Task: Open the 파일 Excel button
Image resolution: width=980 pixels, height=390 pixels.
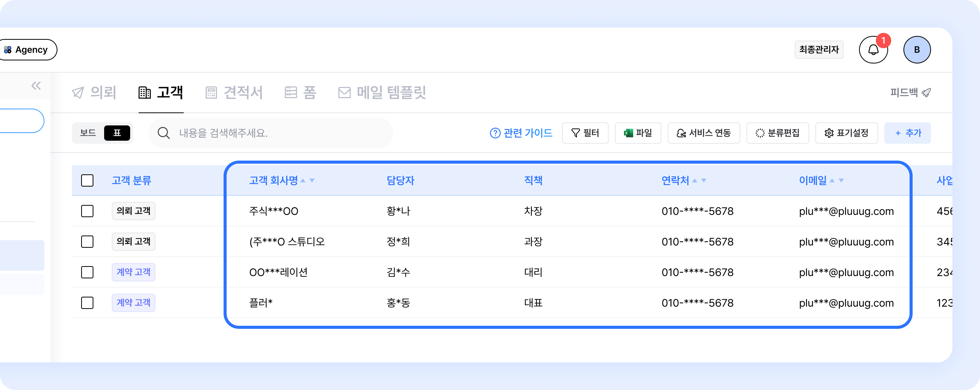Action: click(x=638, y=133)
